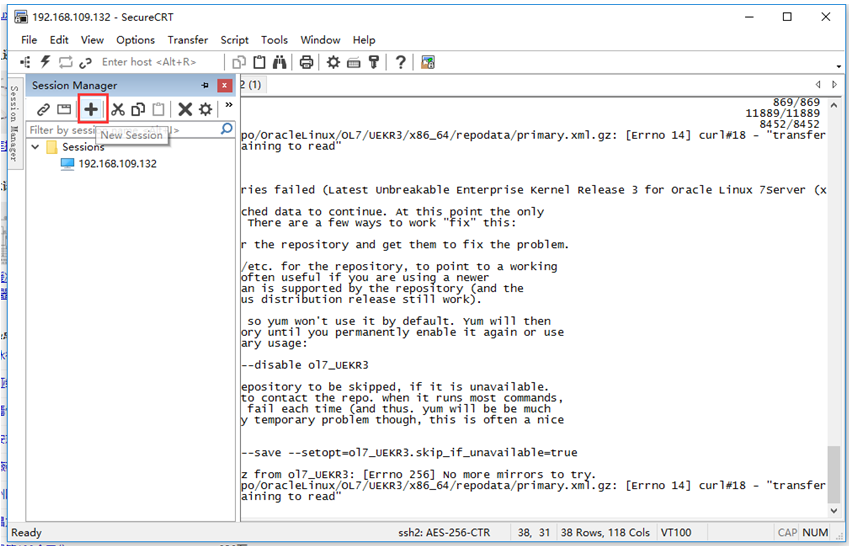Screen dimensions: 849x546
Task: Click the Find binoculars icon
Action: click(x=279, y=62)
